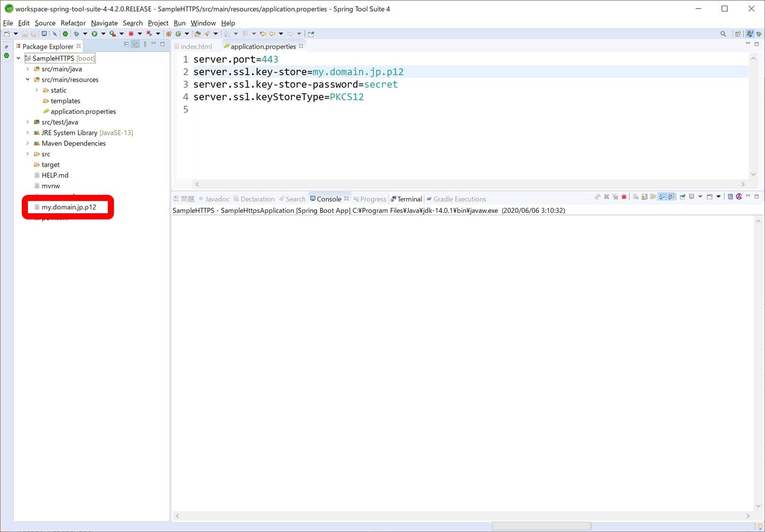
Task: Click the green Boot Dashboard toolbar icon
Action: [x=65, y=34]
